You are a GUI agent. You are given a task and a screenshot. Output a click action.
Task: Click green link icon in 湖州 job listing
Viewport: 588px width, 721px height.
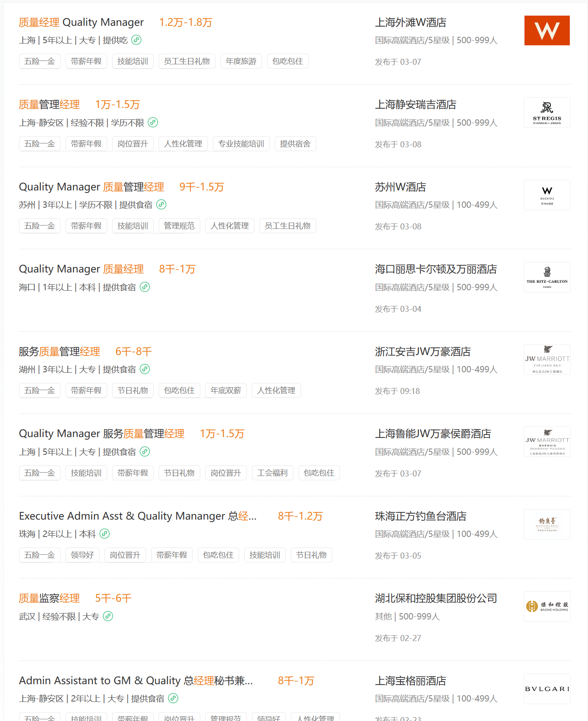click(145, 369)
